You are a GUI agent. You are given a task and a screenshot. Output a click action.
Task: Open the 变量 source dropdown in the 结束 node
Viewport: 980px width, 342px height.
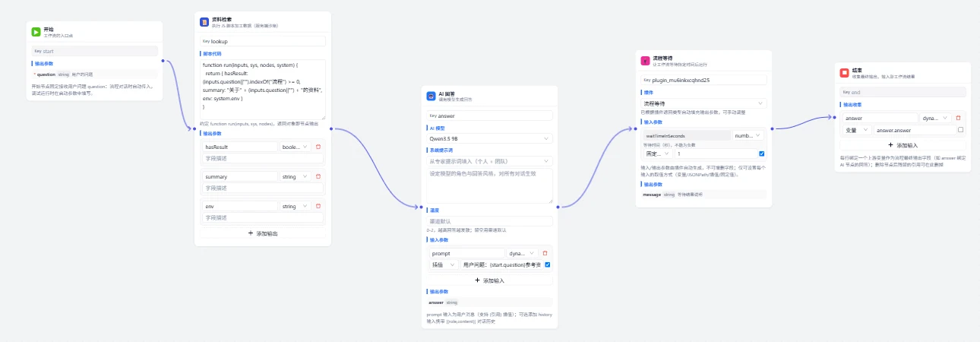click(858, 130)
